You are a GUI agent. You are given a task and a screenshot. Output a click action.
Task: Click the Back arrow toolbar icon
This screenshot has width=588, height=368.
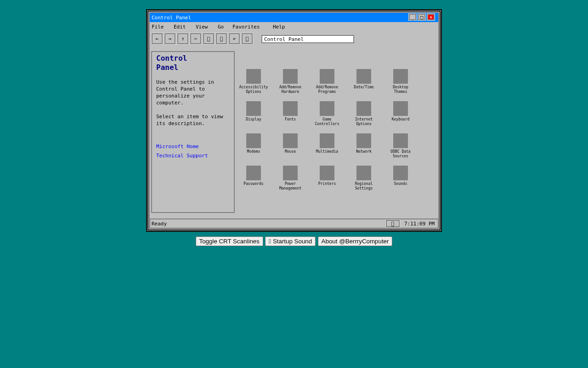click(x=157, y=39)
